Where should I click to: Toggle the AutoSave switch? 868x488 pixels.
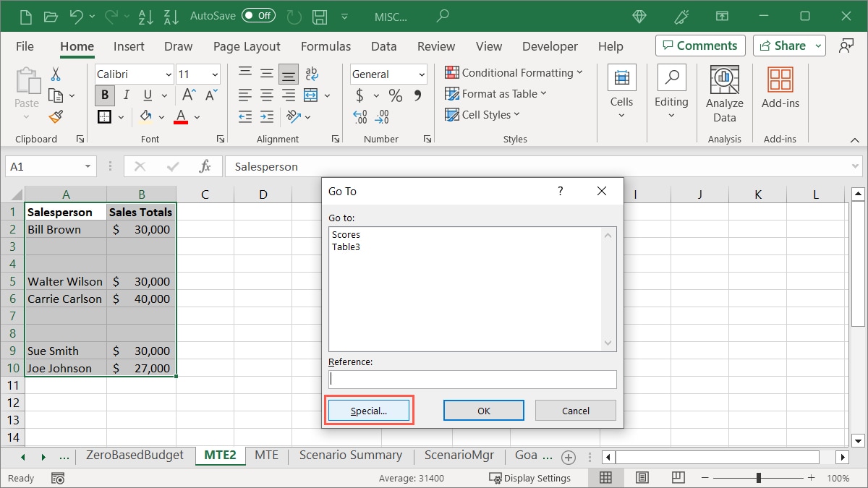click(258, 15)
